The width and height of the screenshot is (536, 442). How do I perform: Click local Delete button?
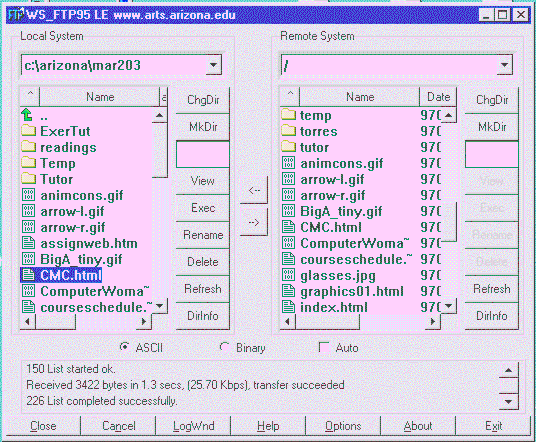203,262
